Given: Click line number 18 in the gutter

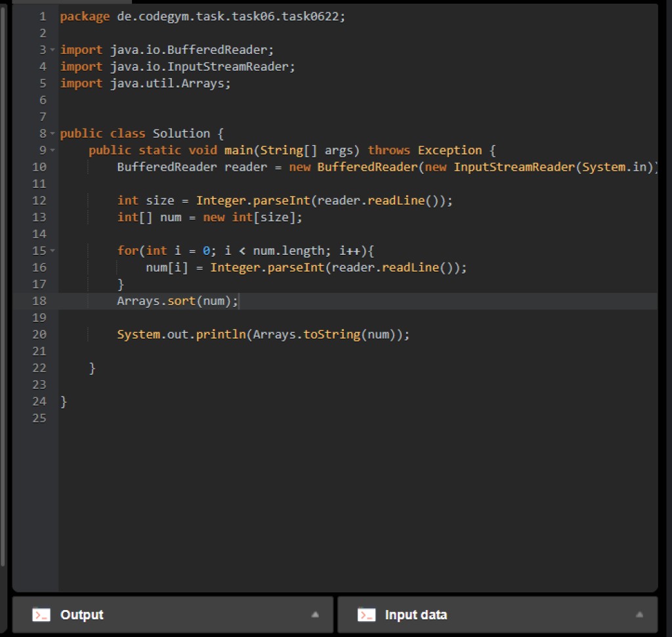Looking at the screenshot, I should tap(39, 301).
